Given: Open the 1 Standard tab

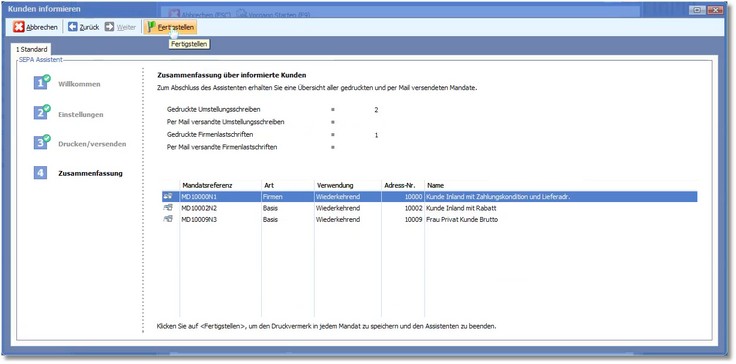Looking at the screenshot, I should point(32,49).
